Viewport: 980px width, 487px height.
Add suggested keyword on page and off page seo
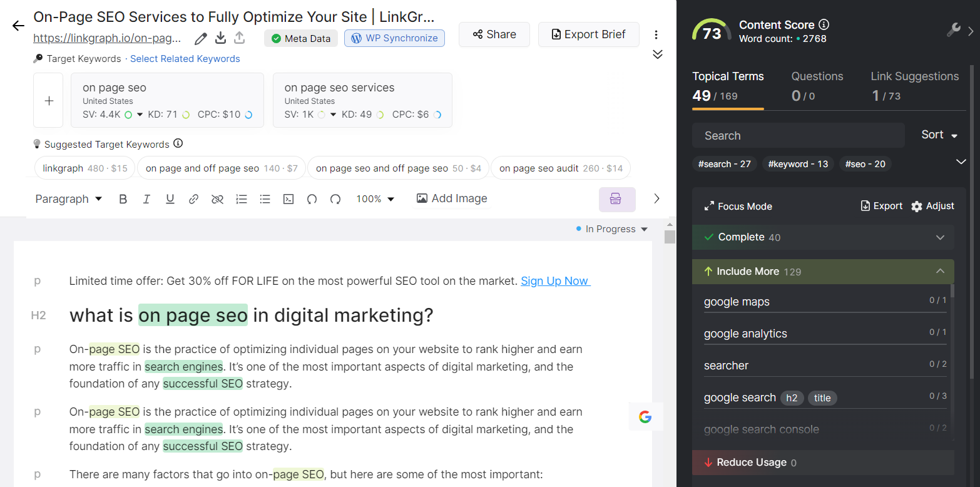222,168
